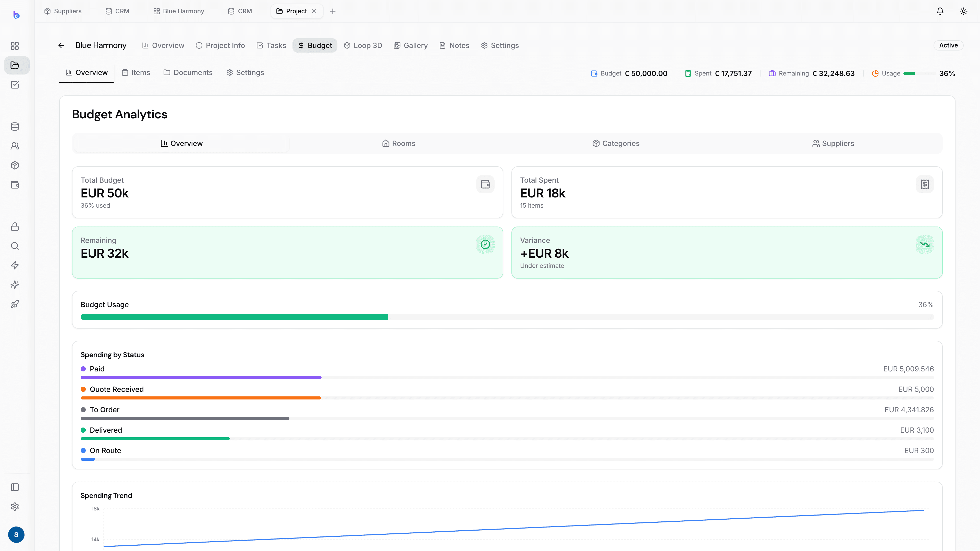Go back with the left arrow icon
The width and height of the screenshot is (980, 551).
61,46
